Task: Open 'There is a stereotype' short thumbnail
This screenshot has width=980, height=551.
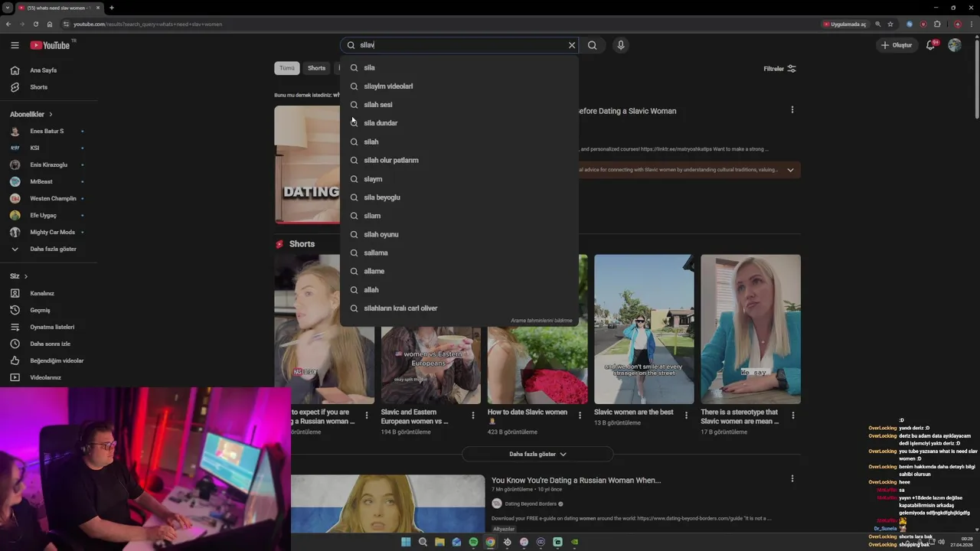Action: (x=750, y=329)
